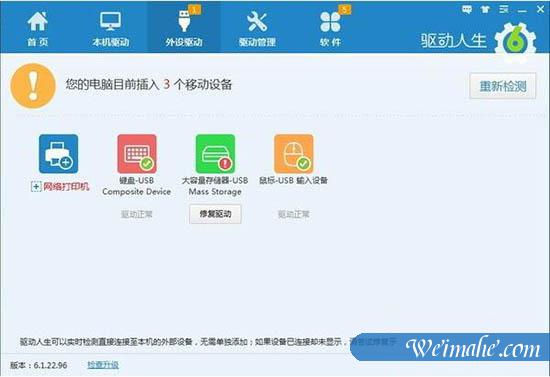550x377 pixels.
Task: Select the Mass Storage device icon
Action: point(215,154)
